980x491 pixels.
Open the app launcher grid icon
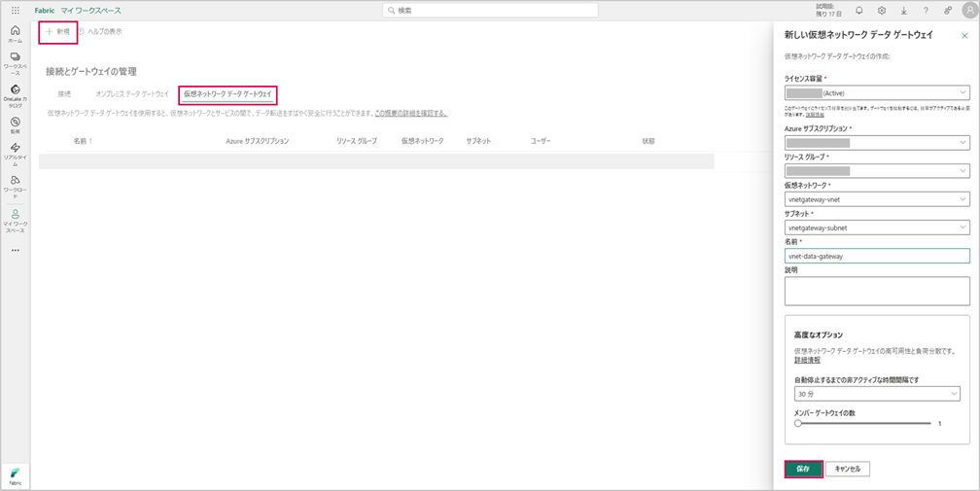click(15, 11)
